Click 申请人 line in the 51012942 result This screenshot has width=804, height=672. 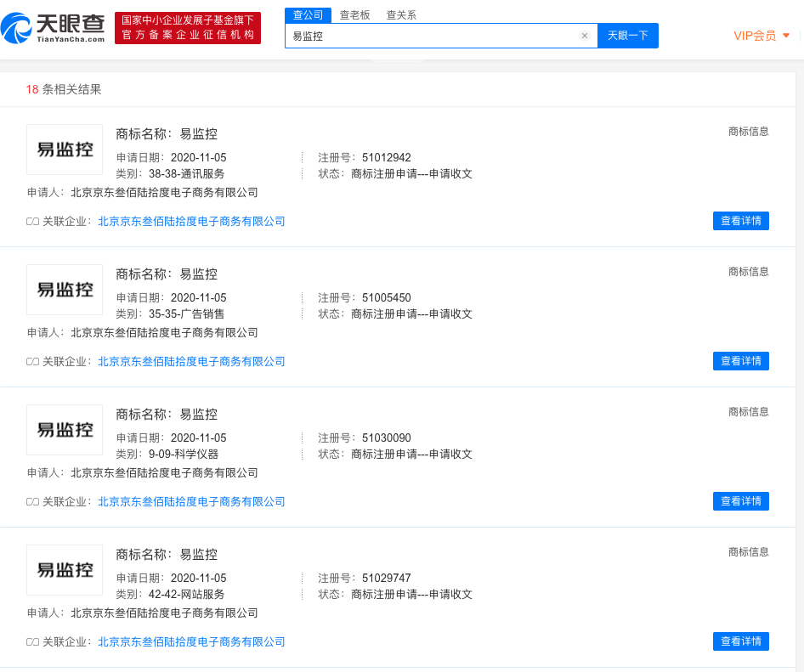click(143, 193)
